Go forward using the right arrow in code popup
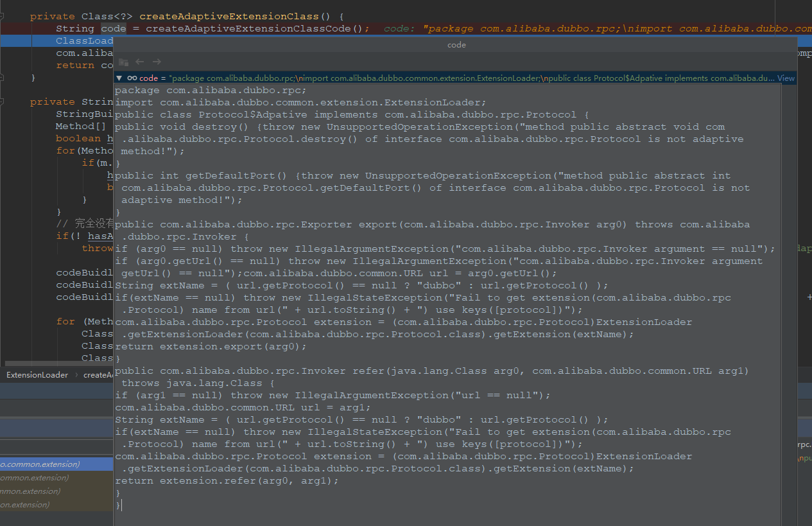Screen dimensions: 812x526 157,62
